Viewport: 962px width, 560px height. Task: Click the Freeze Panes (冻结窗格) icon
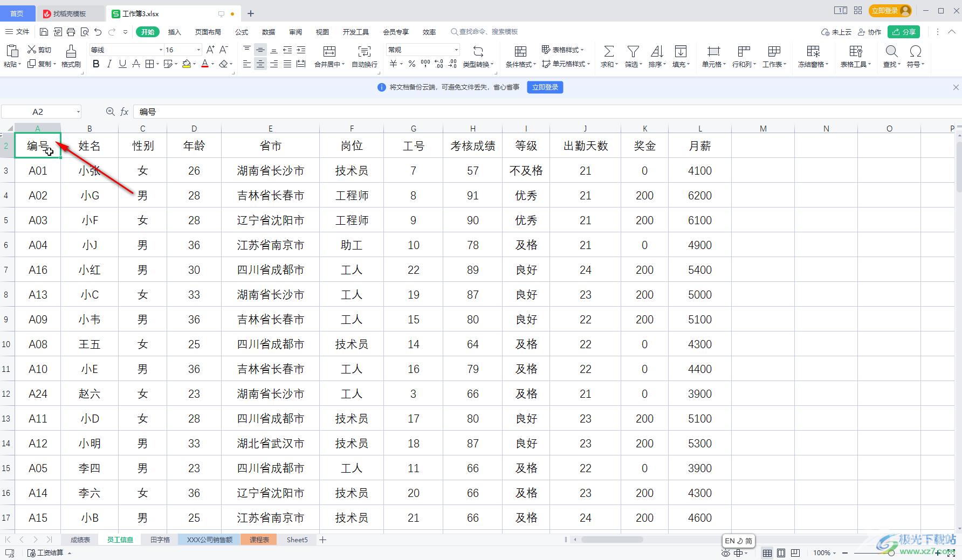click(x=813, y=51)
